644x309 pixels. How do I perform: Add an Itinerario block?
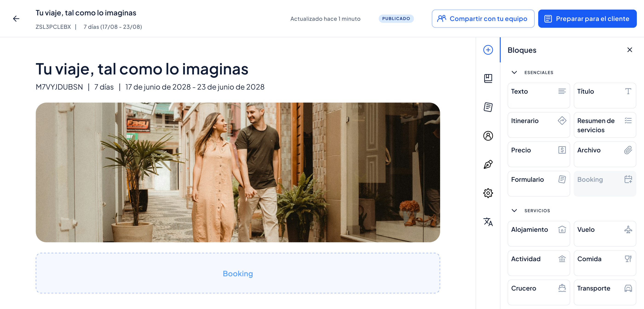click(x=538, y=125)
